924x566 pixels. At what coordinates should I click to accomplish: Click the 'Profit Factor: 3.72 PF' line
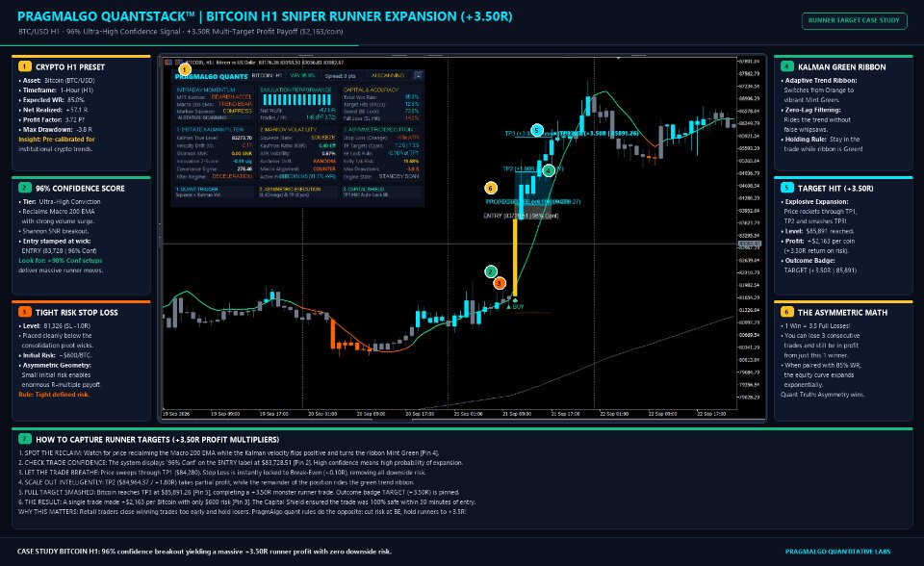coord(54,119)
